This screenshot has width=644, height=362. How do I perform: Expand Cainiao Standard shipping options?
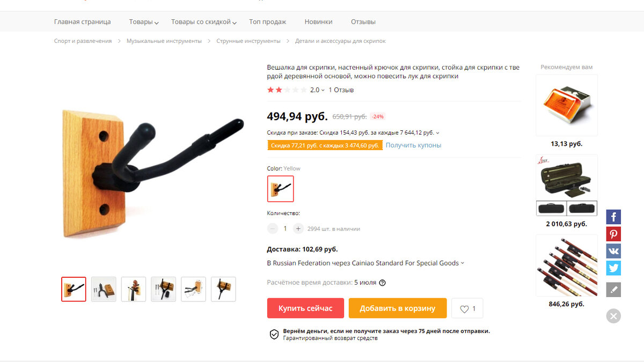[x=365, y=263]
